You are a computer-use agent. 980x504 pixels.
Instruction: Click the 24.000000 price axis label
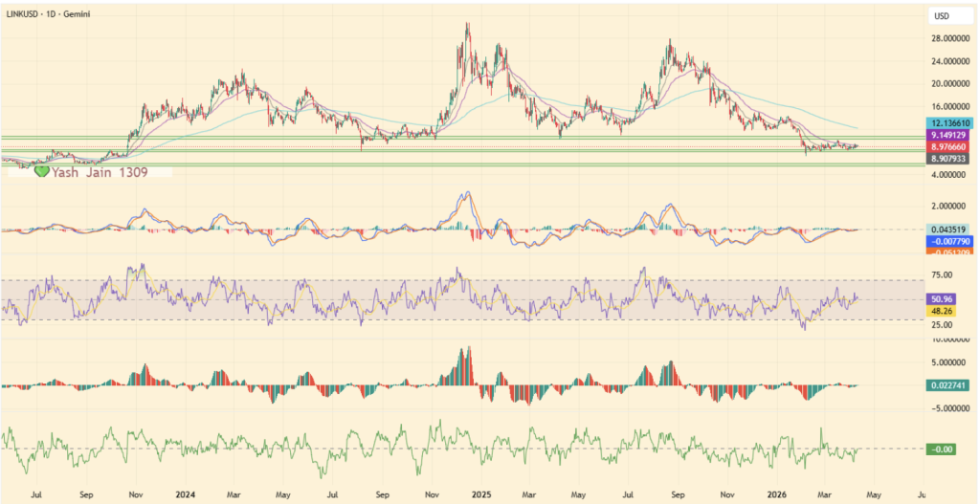point(949,61)
